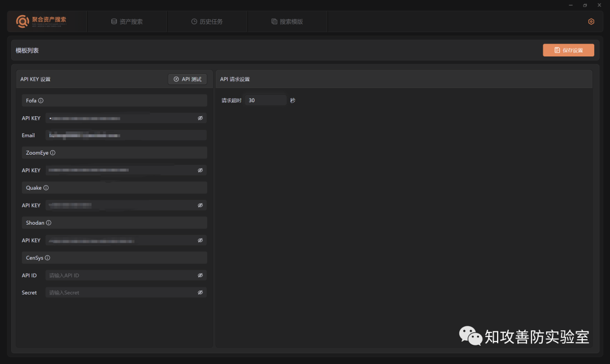Focus the Fofa Email field
610x364 pixels.
click(x=126, y=135)
